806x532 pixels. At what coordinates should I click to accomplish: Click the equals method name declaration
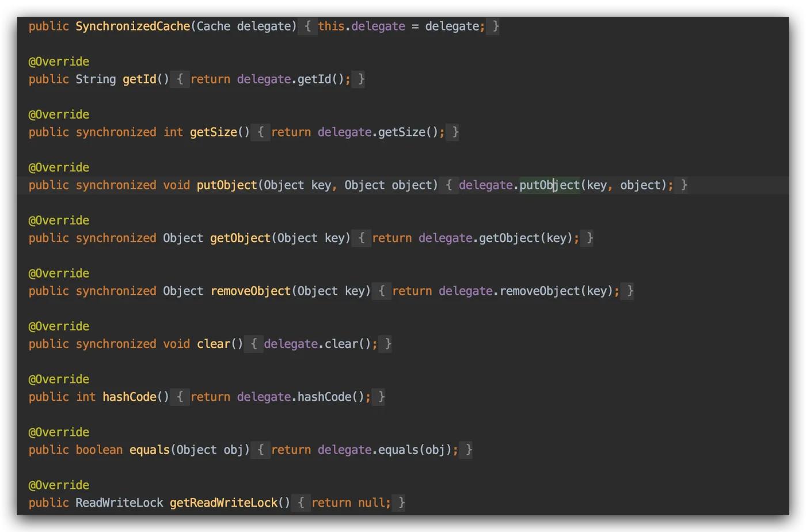[x=149, y=450]
